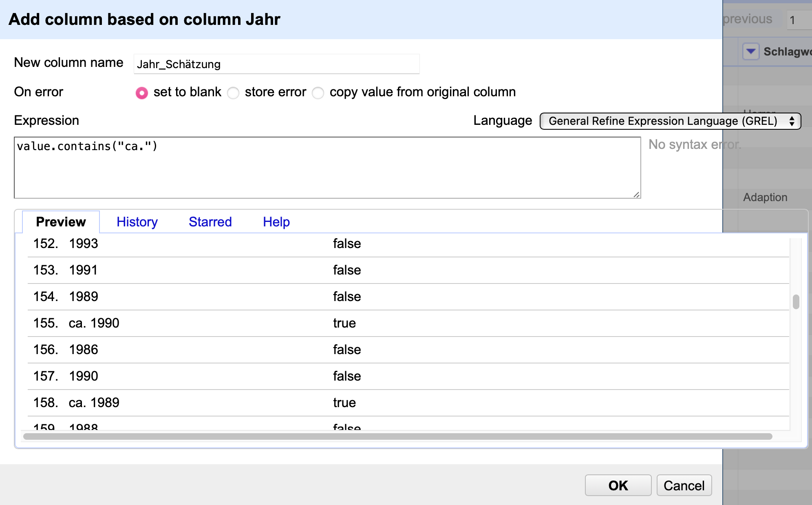Select 'copy value from original column' option

(x=318, y=93)
